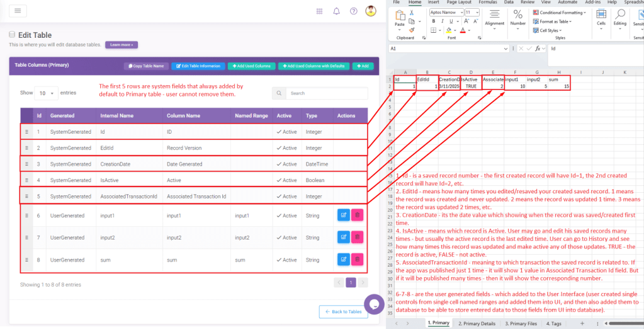Screen dimensions: 644x329
Task: Click the Add Used Columns button
Action: tap(251, 66)
